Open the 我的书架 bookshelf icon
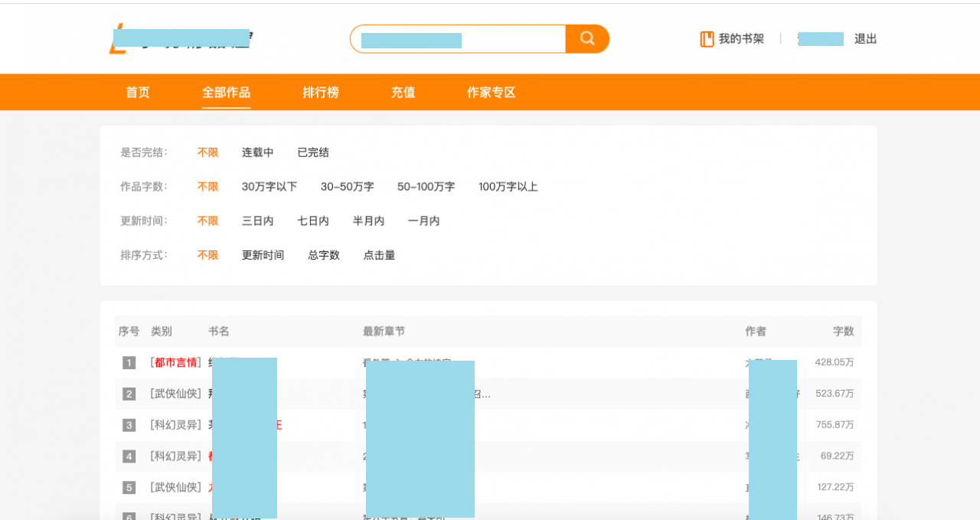The width and height of the screenshot is (980, 520). 707,39
